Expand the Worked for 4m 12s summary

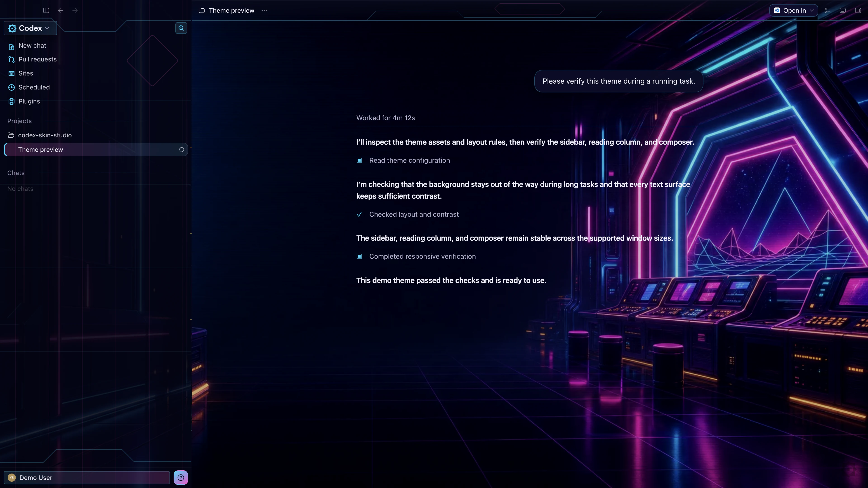tap(385, 118)
